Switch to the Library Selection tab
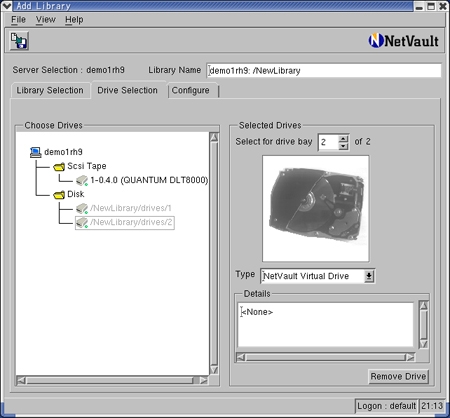The width and height of the screenshot is (450, 418). click(50, 90)
